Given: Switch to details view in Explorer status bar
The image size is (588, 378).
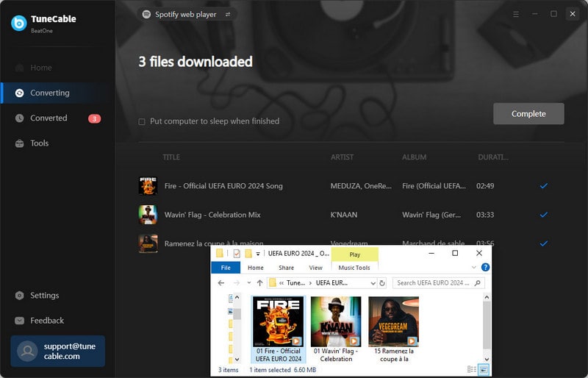Looking at the screenshot, I should point(472,370).
